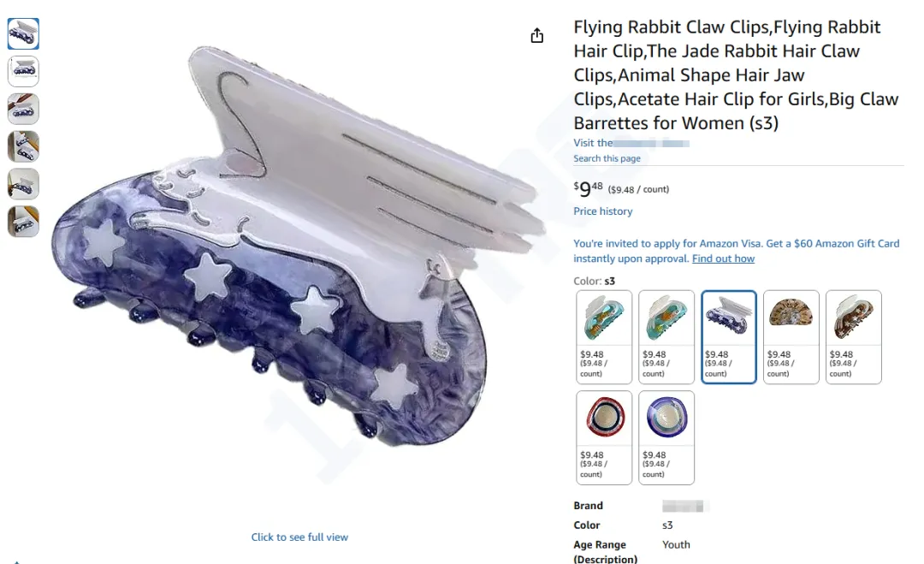
Task: Open the Visit the store link
Action: pos(631,143)
